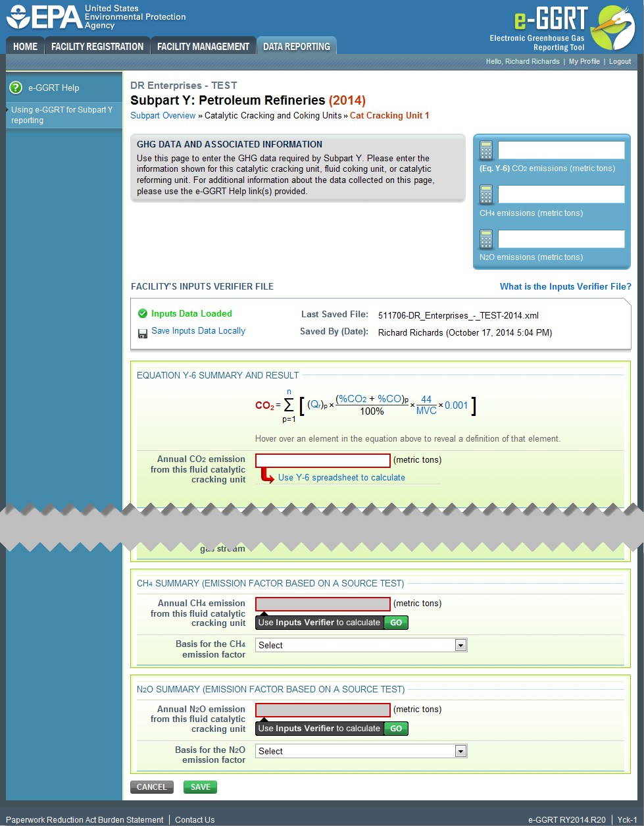
Task: Open the FACILITY REGISTRATION tab
Action: pos(97,46)
